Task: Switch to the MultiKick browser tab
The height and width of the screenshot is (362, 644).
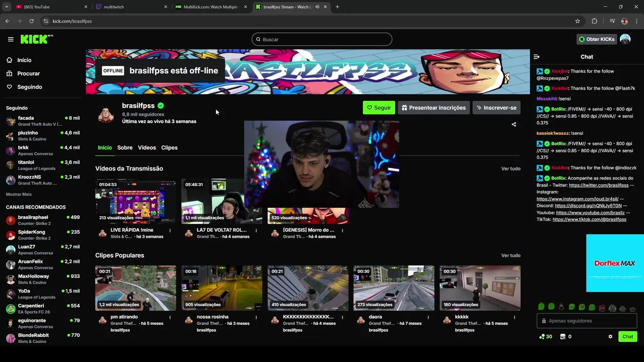Action: point(211,7)
